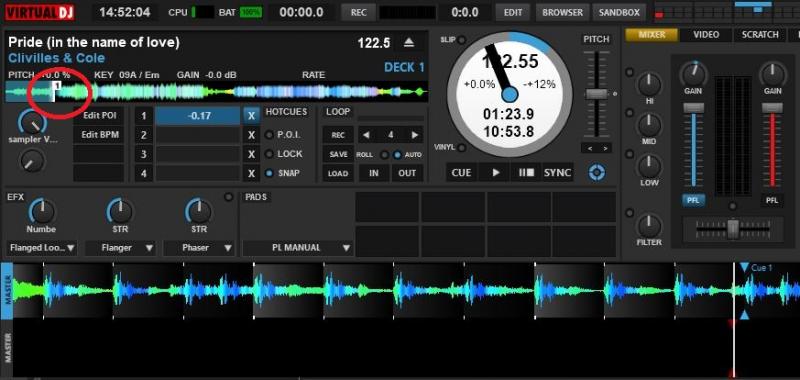Screen dimensions: 800x380
Task: Increase loop length with right arrow
Action: click(414, 135)
